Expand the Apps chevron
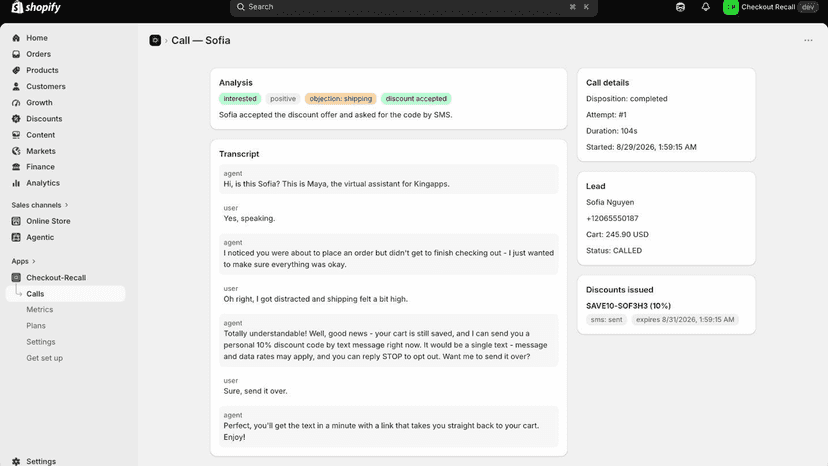 [34, 261]
